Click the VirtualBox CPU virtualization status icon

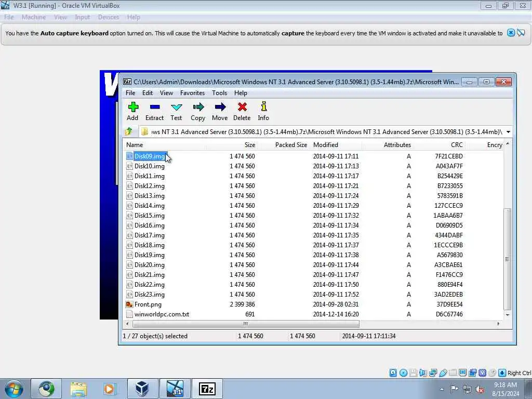(x=482, y=373)
